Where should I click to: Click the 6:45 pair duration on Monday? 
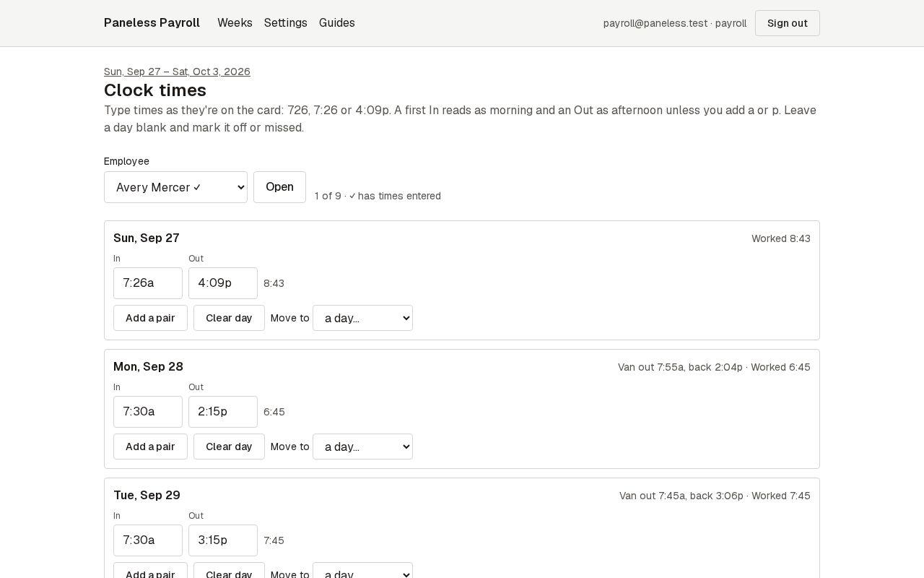tap(274, 412)
